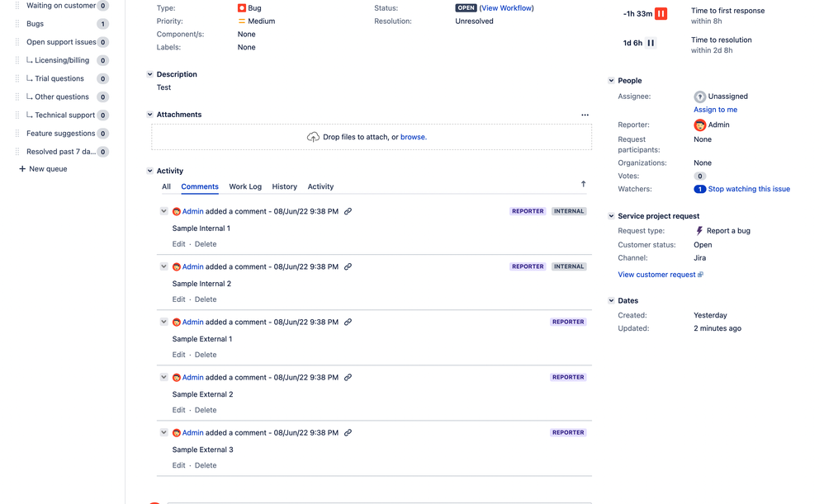Collapse the Activity section
This screenshot has height=504, width=824.
(x=149, y=171)
